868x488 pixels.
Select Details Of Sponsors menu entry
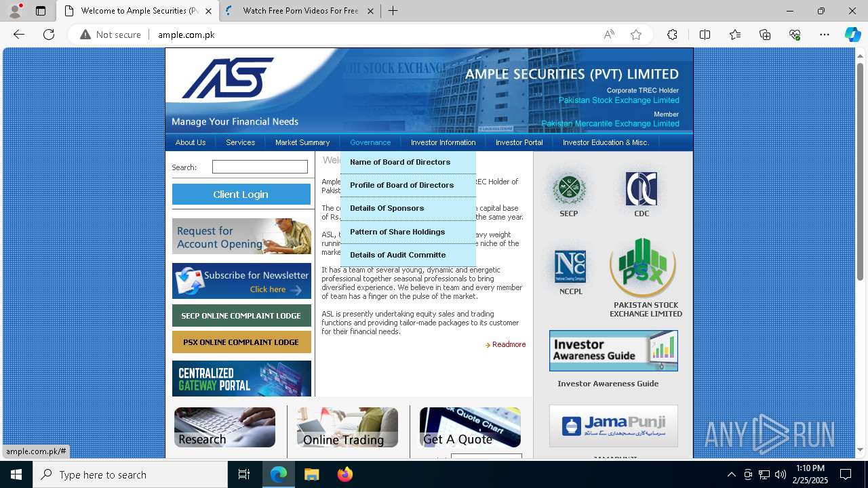[408, 209]
